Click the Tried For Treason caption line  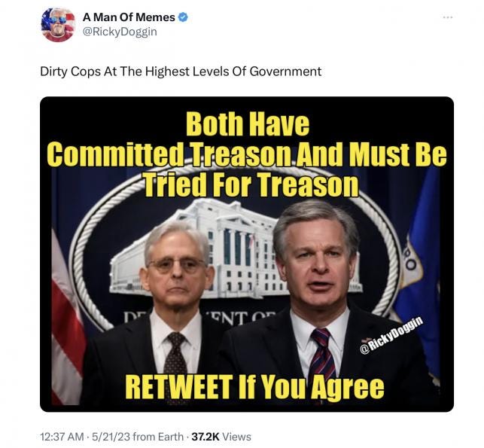pos(251,184)
